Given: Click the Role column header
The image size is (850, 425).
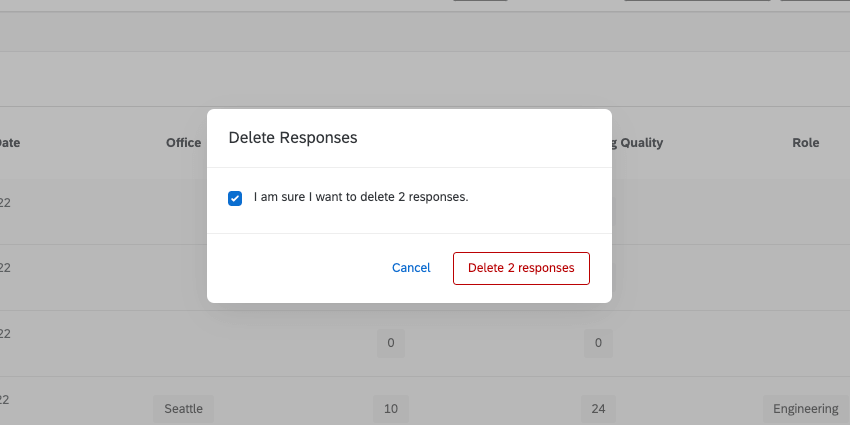Looking at the screenshot, I should (x=806, y=143).
